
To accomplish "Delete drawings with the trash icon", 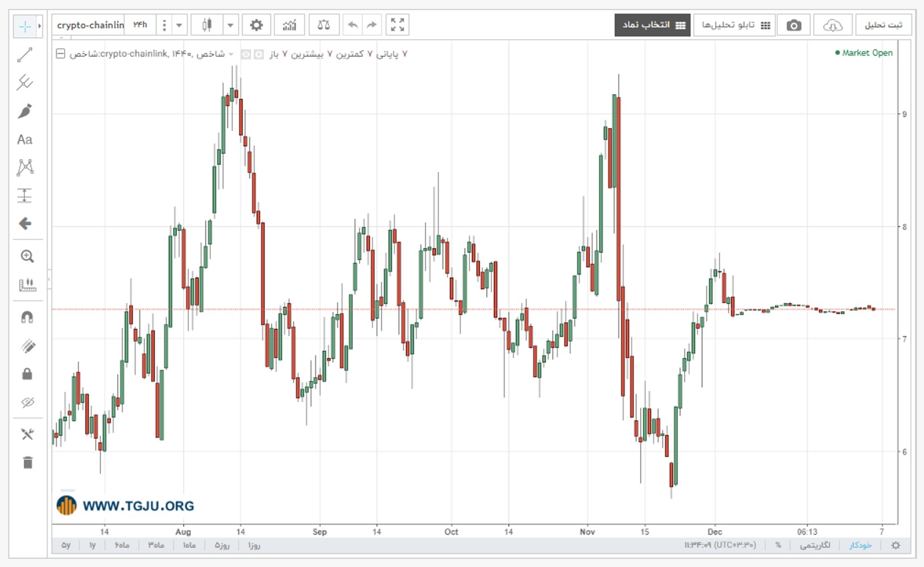I will (x=27, y=463).
